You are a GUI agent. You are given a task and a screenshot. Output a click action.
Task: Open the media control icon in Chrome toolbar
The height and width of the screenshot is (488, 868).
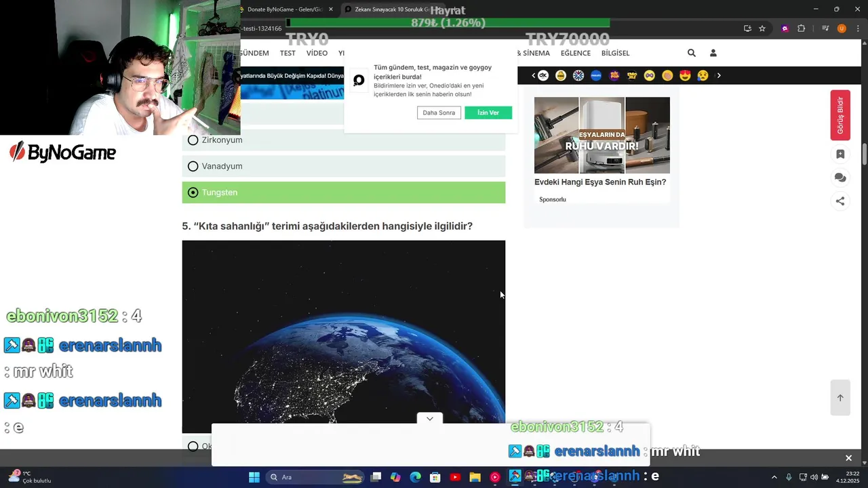tap(825, 28)
